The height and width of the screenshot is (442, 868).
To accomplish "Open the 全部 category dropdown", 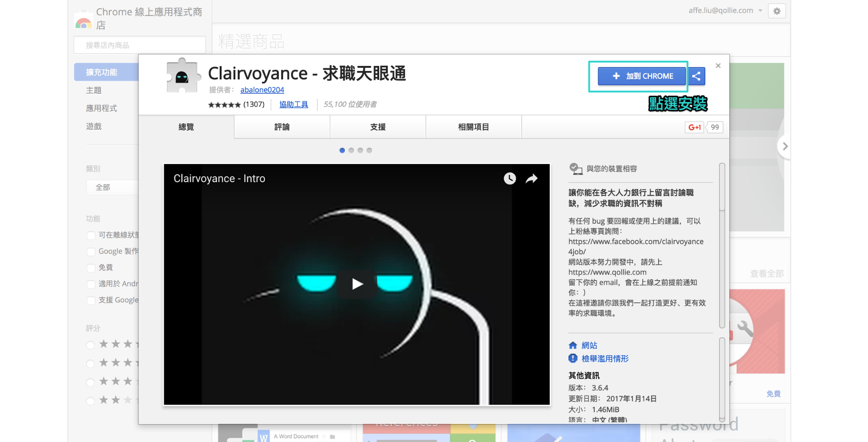I will [x=112, y=187].
